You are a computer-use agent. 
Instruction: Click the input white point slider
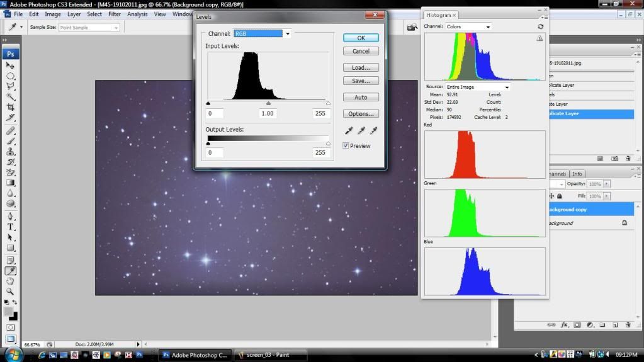pyautogui.click(x=328, y=103)
